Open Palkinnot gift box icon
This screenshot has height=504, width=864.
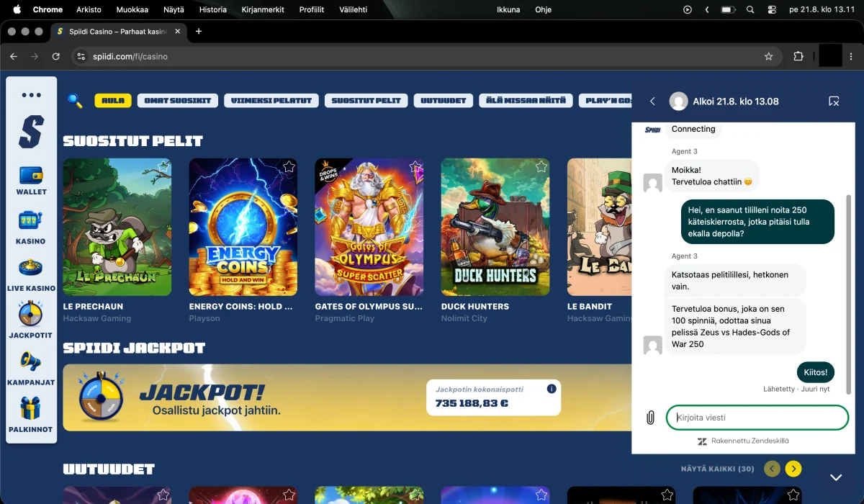[x=31, y=409]
